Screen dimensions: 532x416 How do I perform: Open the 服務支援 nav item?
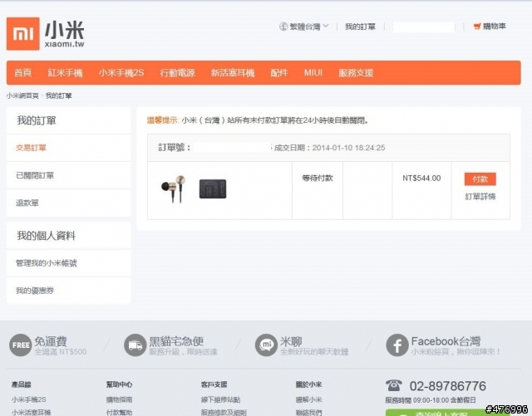[x=356, y=73]
